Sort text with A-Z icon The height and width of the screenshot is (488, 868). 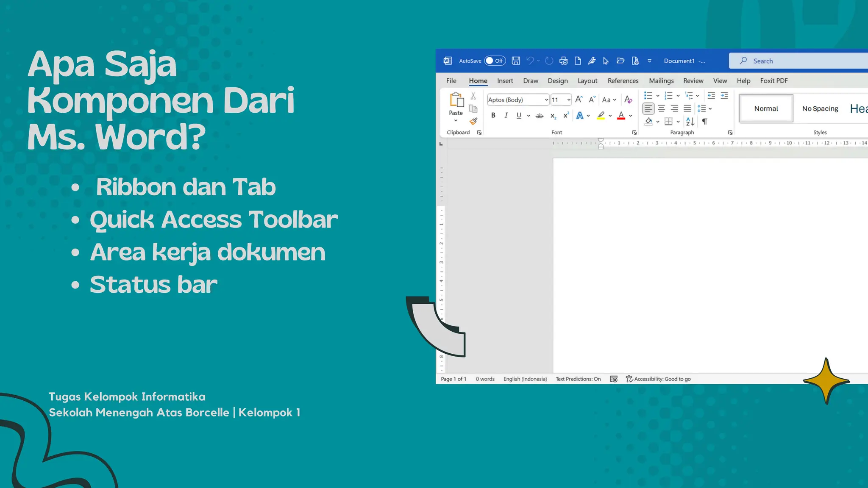690,122
